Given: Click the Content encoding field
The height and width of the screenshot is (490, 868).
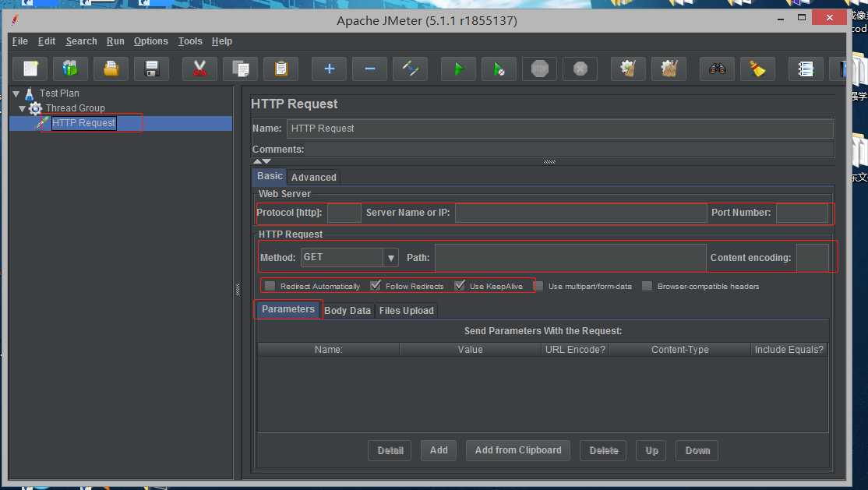Looking at the screenshot, I should 813,258.
